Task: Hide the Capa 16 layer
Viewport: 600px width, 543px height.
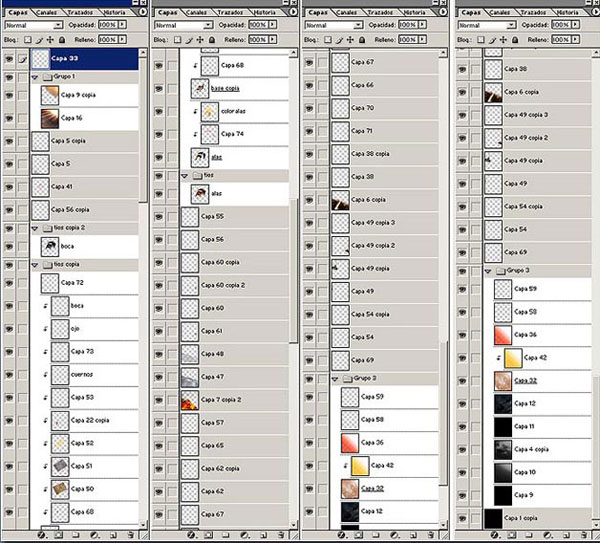Action: [9, 118]
